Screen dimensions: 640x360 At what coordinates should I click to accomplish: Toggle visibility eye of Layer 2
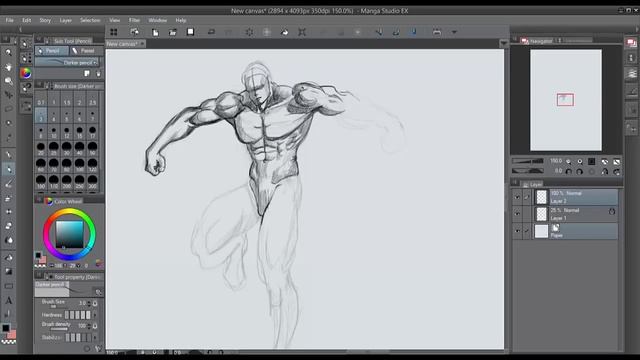tap(517, 197)
